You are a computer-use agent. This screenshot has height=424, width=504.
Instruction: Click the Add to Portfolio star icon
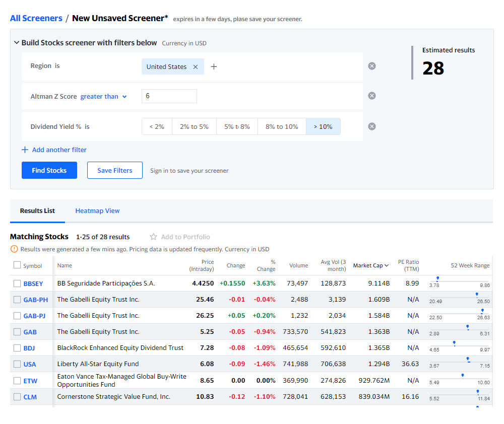(153, 237)
